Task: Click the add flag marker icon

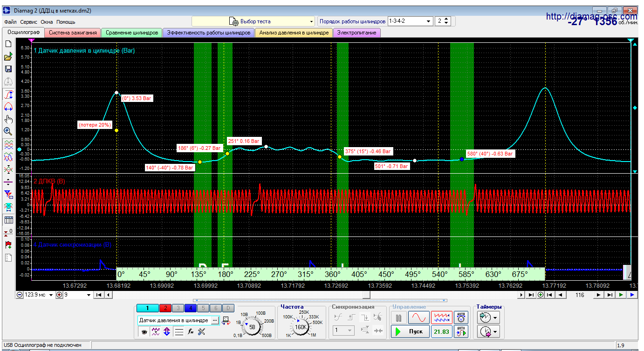Action: click(x=8, y=245)
